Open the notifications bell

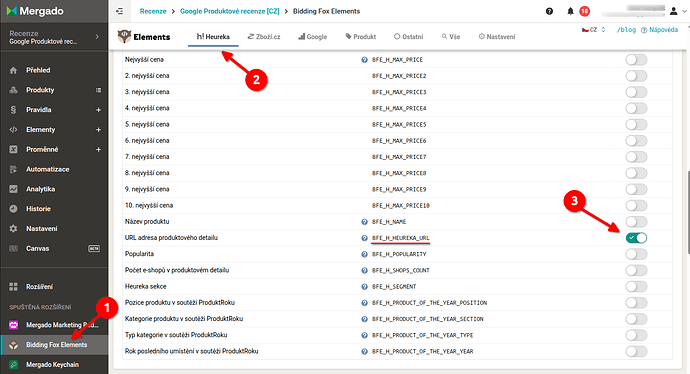tap(570, 11)
